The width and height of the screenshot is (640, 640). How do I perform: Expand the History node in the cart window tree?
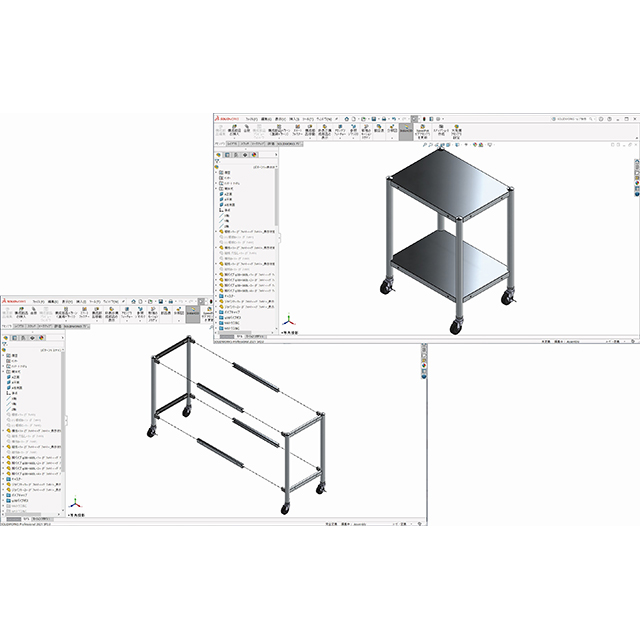pos(216,172)
